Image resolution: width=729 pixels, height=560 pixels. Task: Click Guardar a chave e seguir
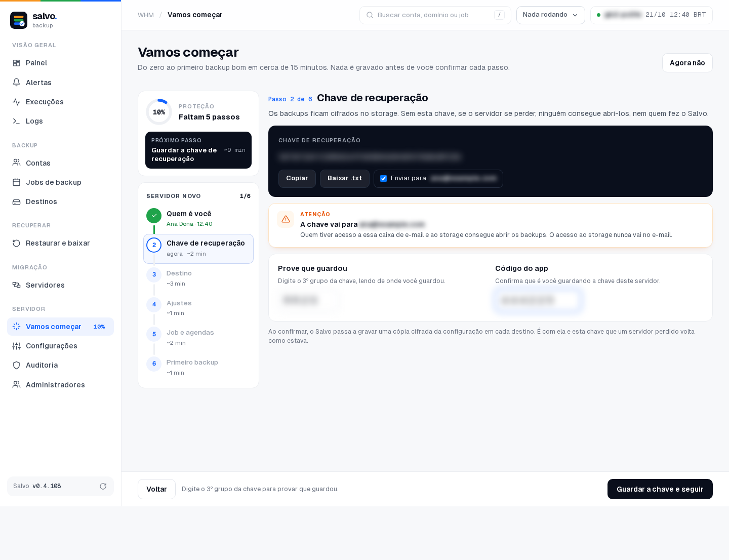(660, 489)
